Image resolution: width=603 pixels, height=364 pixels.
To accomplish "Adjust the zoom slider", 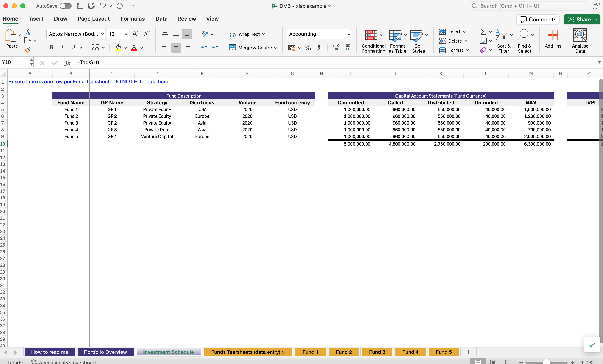I will tap(547, 362).
